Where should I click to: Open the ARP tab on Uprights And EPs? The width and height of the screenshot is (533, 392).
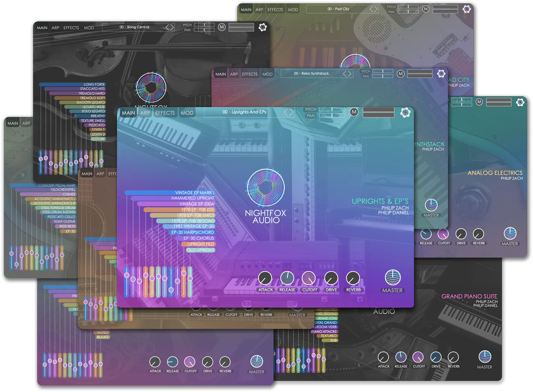click(x=144, y=113)
